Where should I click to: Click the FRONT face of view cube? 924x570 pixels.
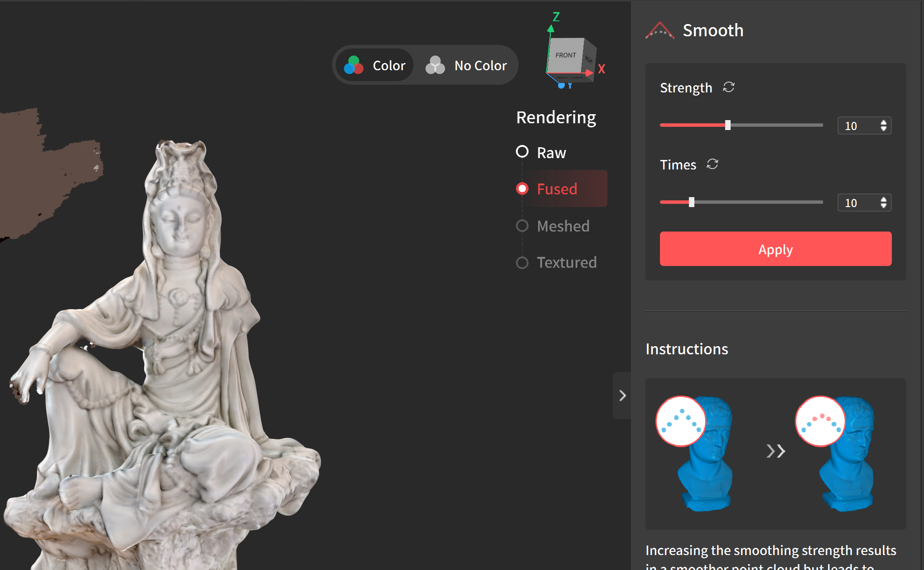click(x=565, y=55)
